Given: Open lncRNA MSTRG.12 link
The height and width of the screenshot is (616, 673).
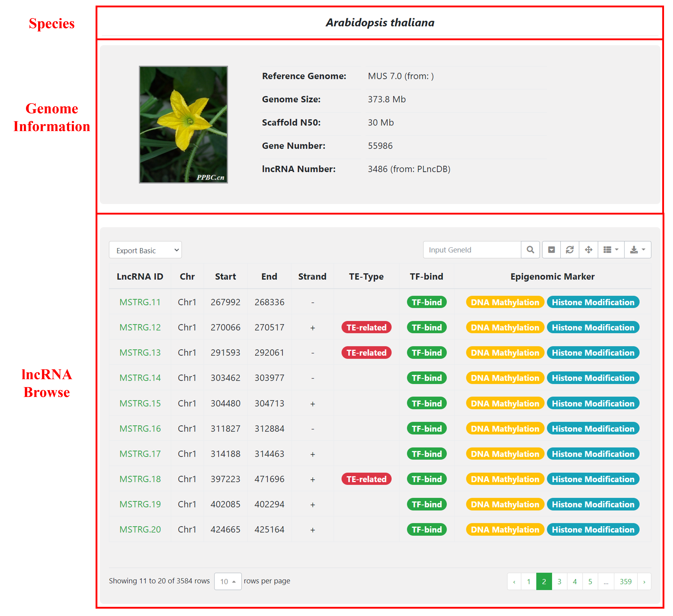Looking at the screenshot, I should [x=140, y=327].
